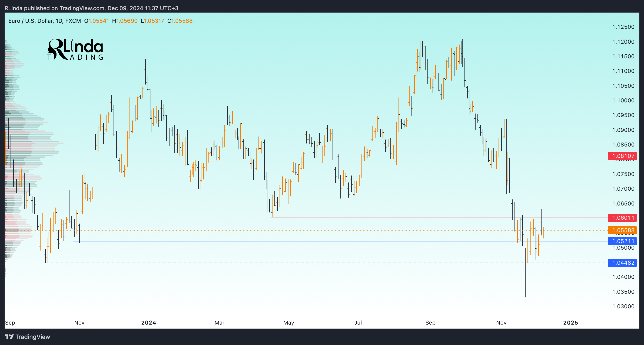The height and width of the screenshot is (345, 644).
Task: Click the high value H1.05690
Action: [x=125, y=21]
